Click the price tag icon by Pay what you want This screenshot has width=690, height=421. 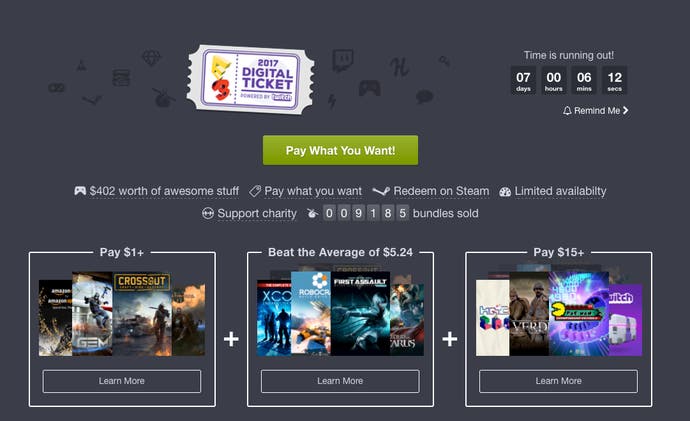[x=255, y=191]
